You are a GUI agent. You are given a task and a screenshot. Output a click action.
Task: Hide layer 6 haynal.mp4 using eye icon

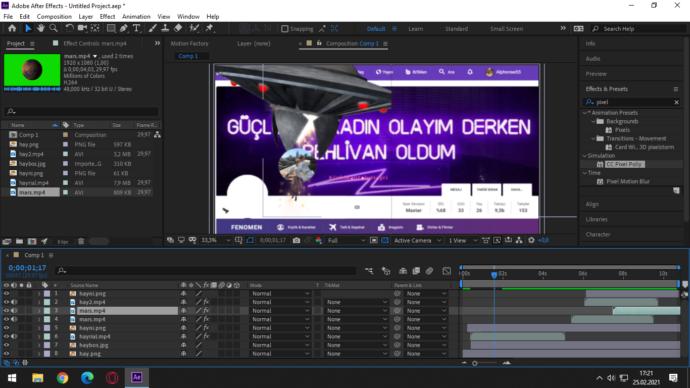6,337
